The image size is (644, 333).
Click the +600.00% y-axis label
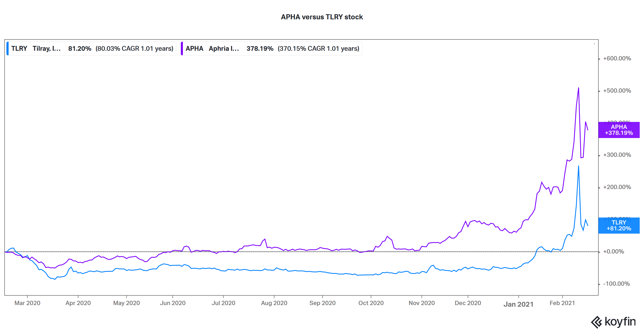617,59
